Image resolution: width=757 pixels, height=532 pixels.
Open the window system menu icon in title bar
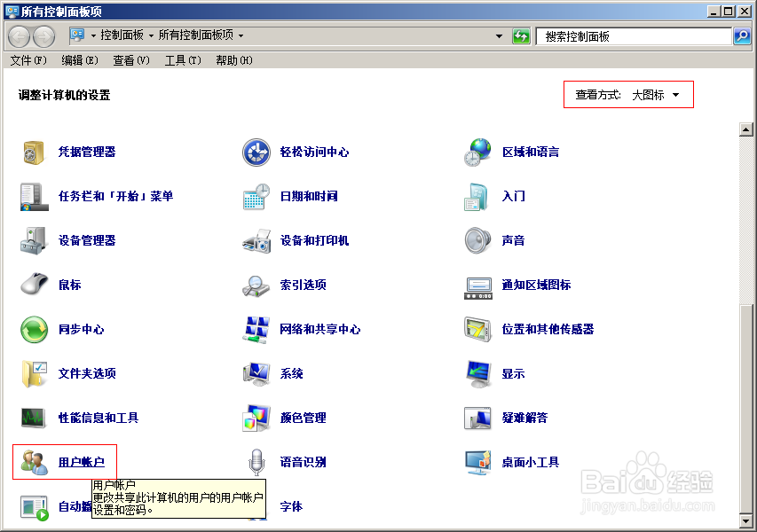pyautogui.click(x=12, y=12)
